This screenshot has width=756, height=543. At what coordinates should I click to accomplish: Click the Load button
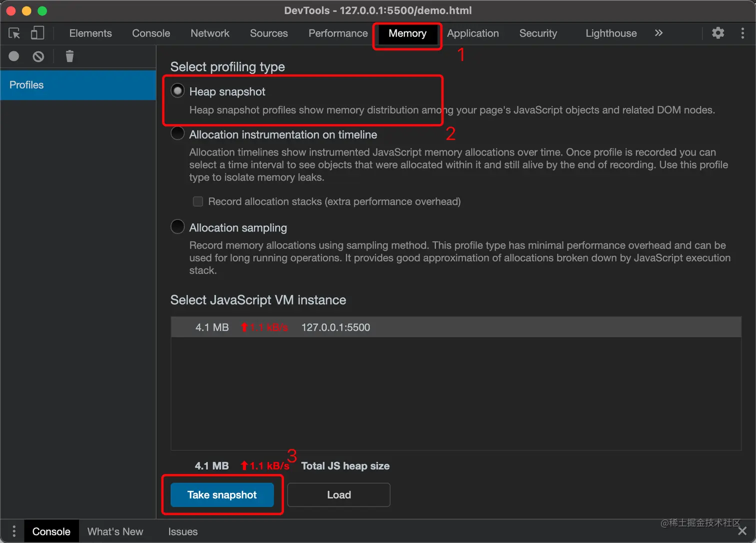click(339, 495)
